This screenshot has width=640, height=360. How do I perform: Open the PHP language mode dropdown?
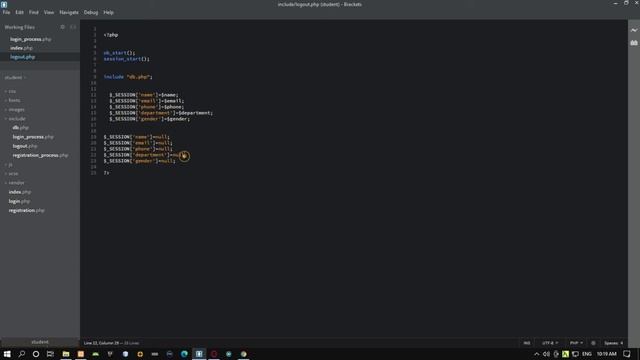click(576, 343)
